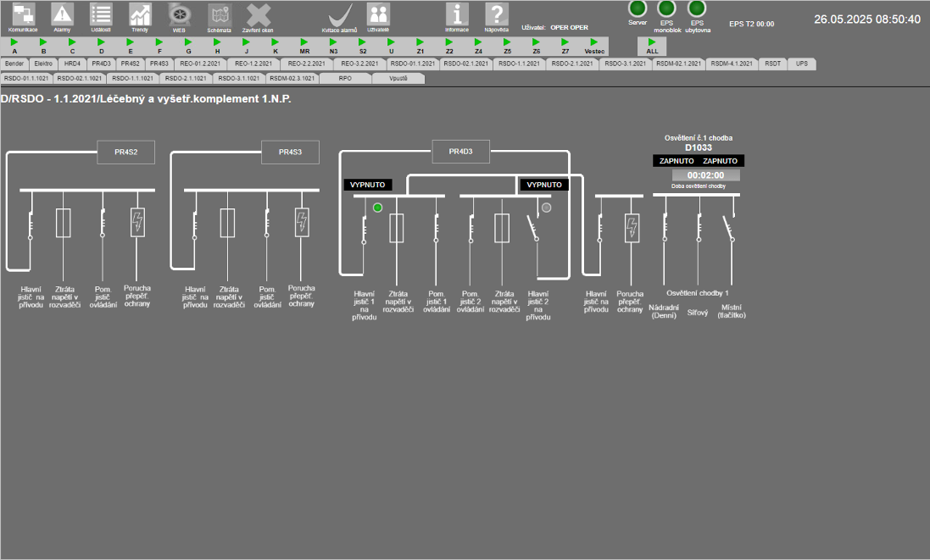This screenshot has width=930, height=560.
Task: Select the UPS tab
Action: tap(802, 64)
